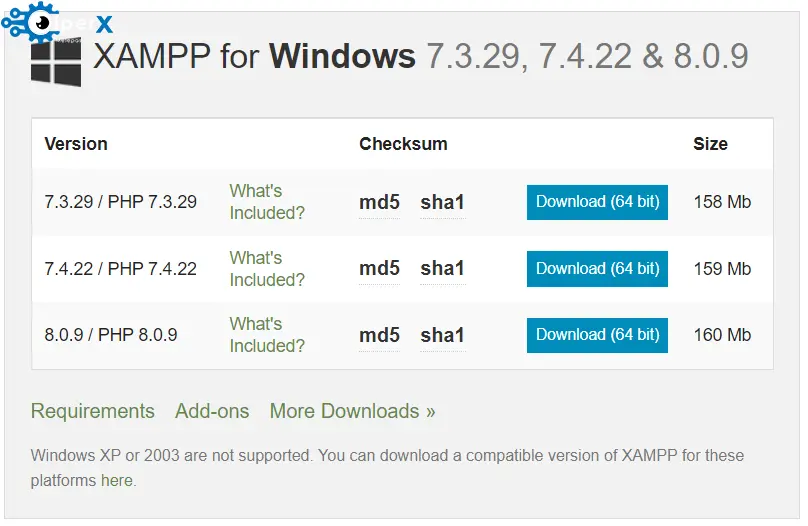Image resolution: width=808 pixels, height=526 pixels.
Task: View md5 checksum for version 7.4.22
Action: pyautogui.click(x=379, y=269)
